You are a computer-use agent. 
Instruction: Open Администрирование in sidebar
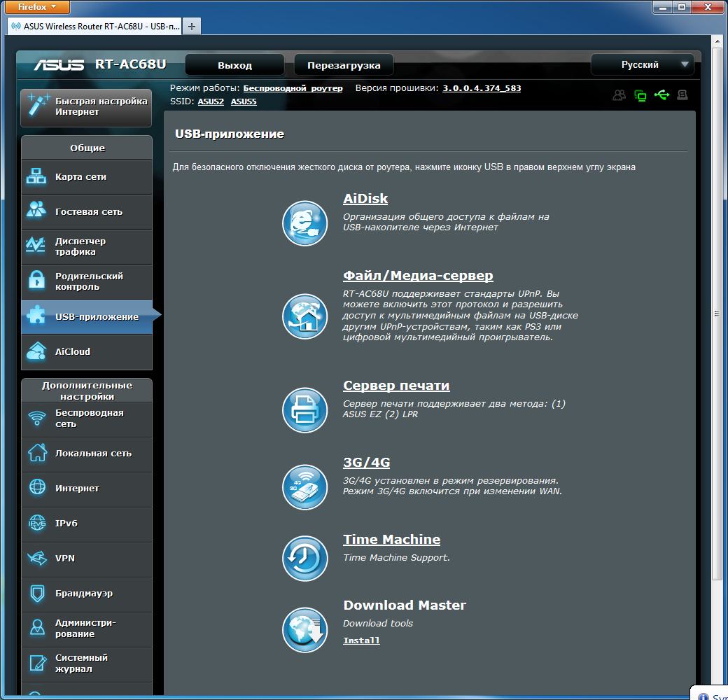point(86,629)
